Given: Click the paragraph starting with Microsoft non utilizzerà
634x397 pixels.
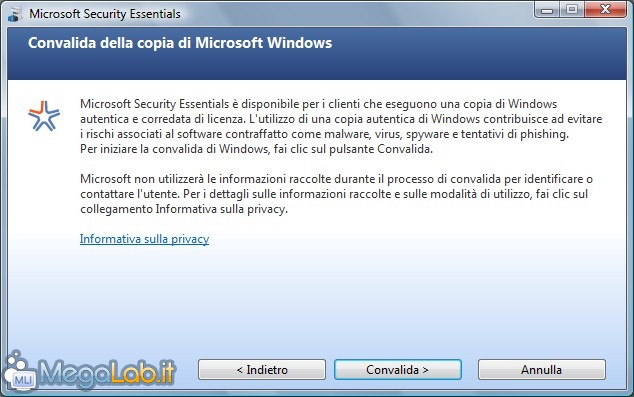Looking at the screenshot, I should [x=336, y=194].
